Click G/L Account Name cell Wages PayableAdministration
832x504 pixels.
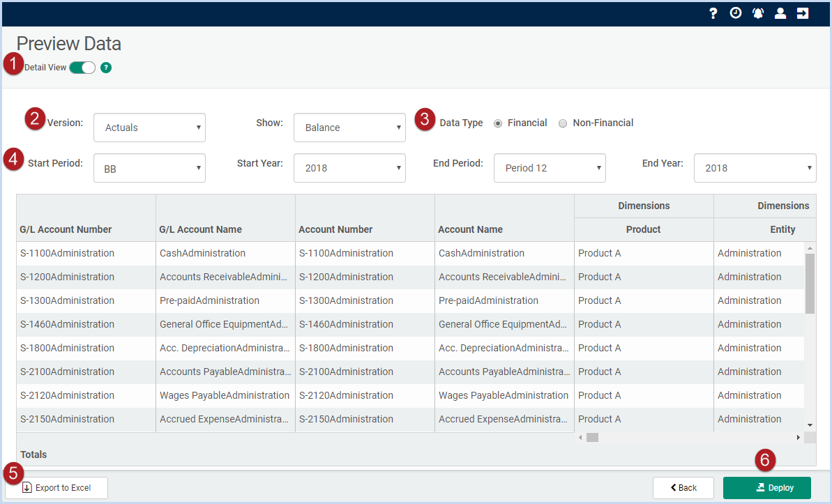[225, 395]
